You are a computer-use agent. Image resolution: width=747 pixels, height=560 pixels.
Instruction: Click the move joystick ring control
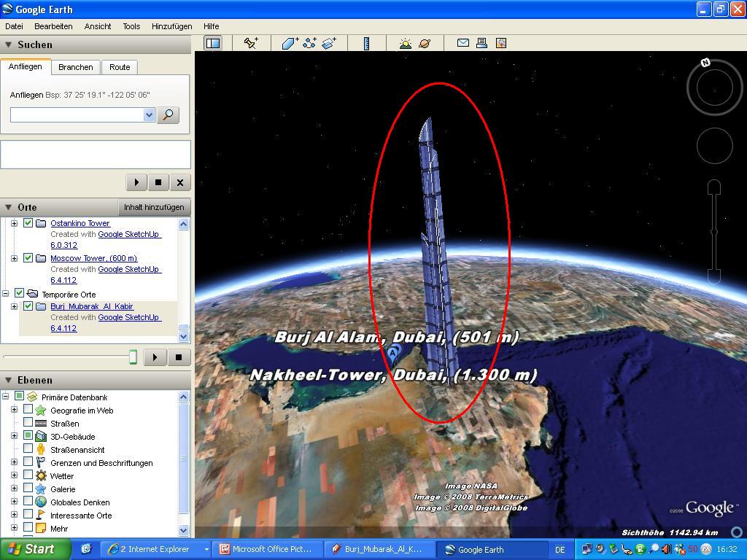714,145
